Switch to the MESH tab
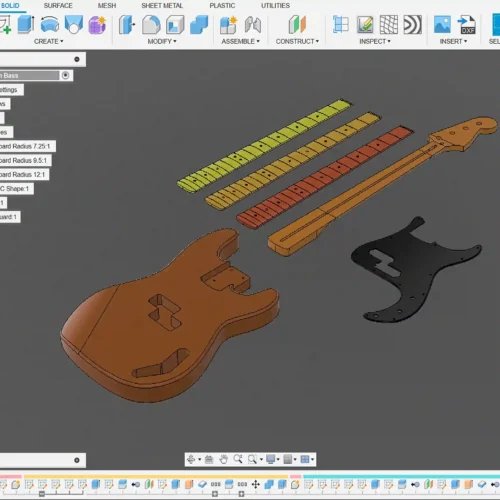 [x=107, y=6]
